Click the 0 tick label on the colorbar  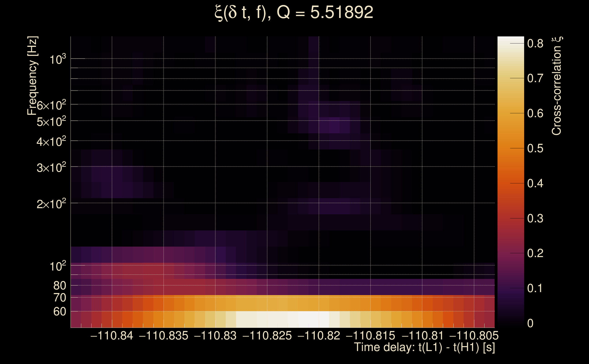click(x=530, y=323)
